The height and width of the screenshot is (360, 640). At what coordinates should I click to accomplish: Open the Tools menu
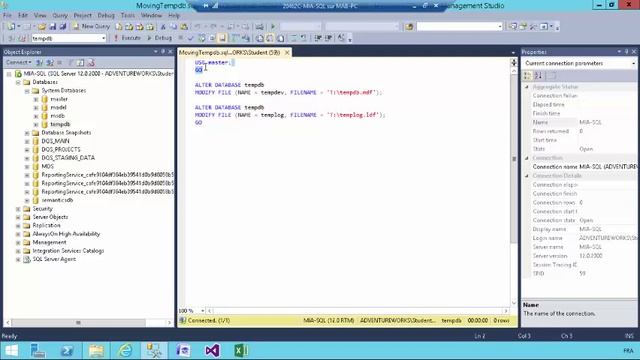click(128, 16)
